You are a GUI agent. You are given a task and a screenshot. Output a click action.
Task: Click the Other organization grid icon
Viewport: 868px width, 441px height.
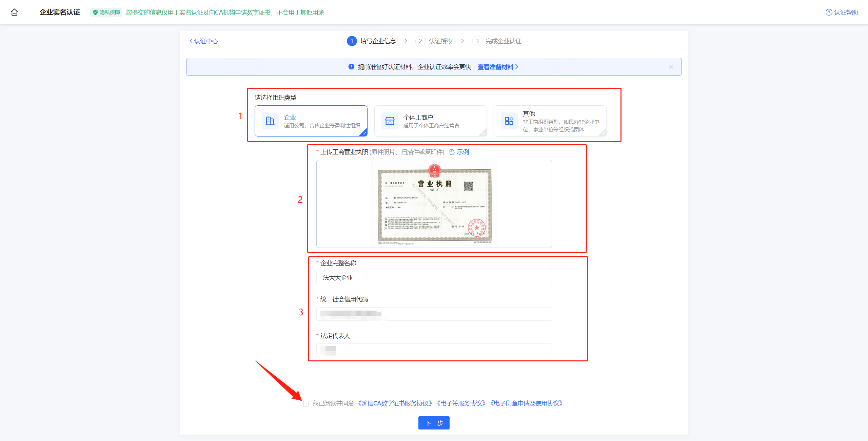coord(509,121)
